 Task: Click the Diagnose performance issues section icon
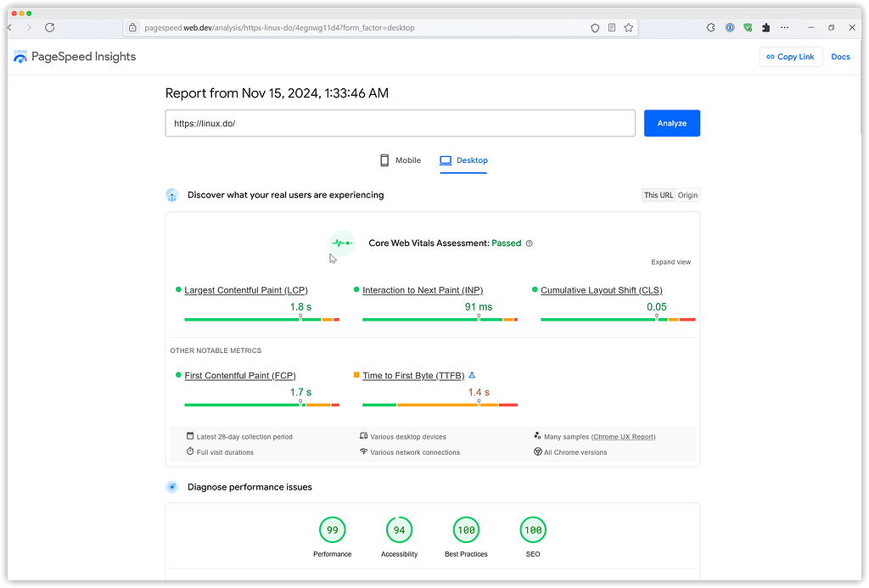click(171, 487)
